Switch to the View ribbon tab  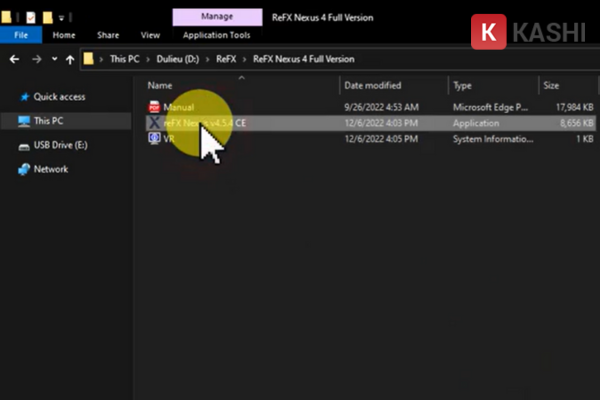(150, 35)
